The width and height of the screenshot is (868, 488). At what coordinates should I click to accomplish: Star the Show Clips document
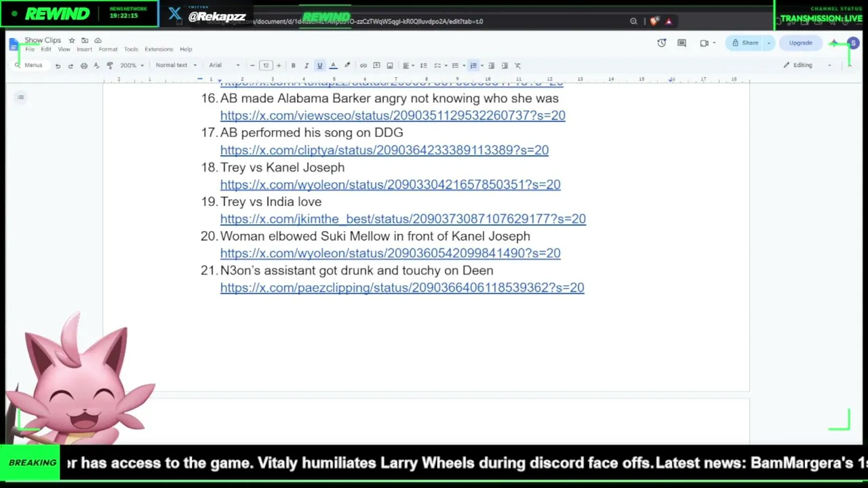tap(72, 41)
